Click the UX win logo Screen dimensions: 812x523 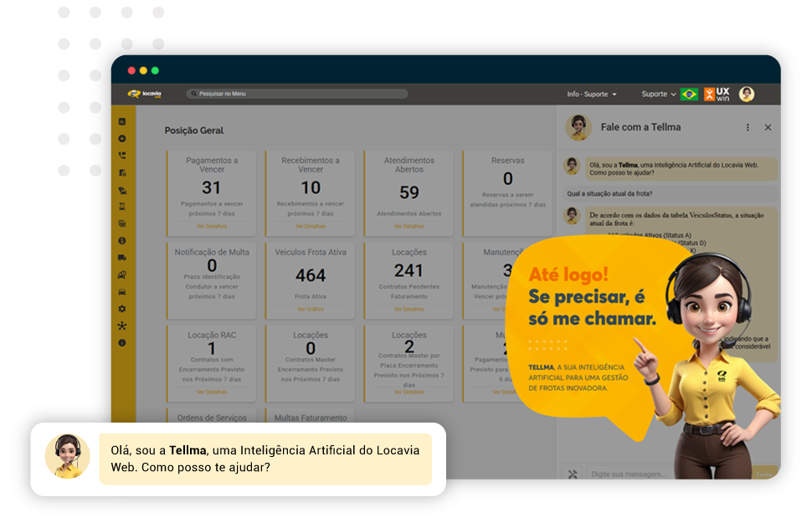pyautogui.click(x=717, y=95)
